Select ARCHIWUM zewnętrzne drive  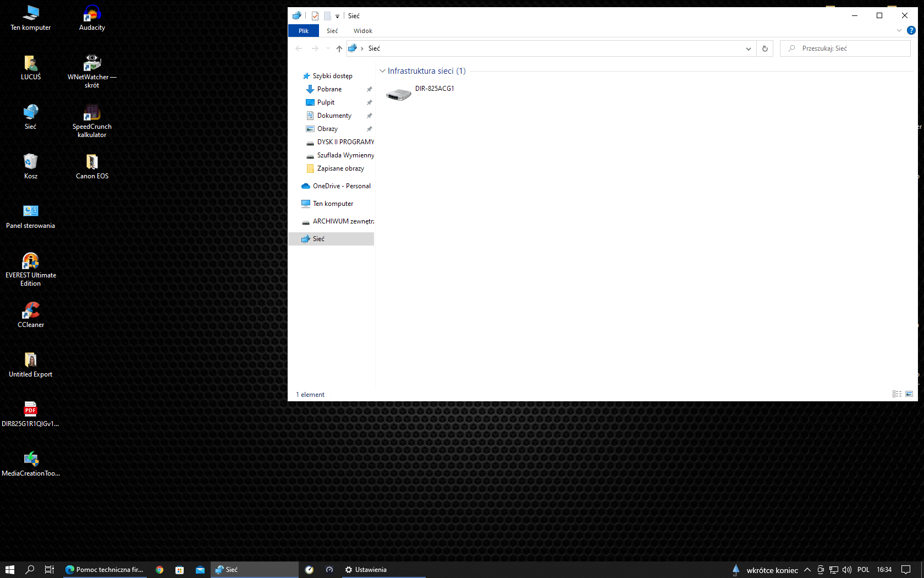(332, 221)
